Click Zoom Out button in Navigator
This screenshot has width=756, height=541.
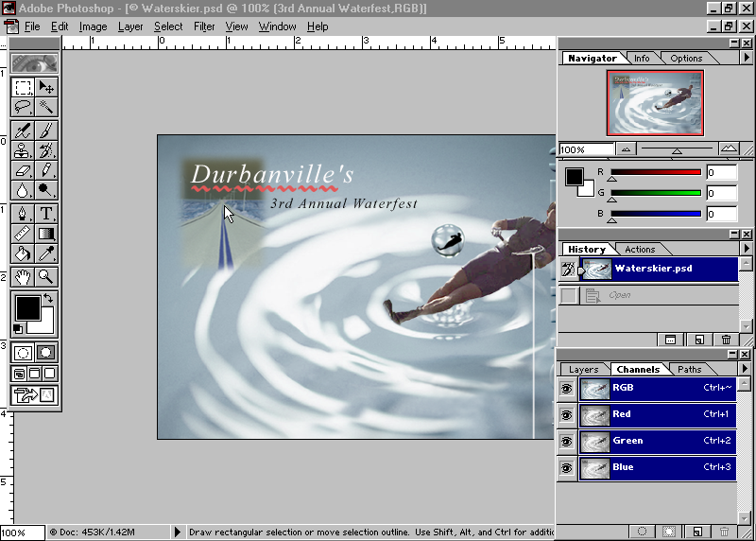[626, 149]
